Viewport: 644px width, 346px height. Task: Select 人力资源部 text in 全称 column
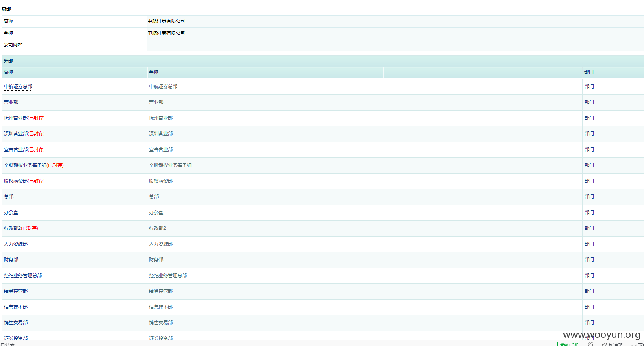pyautogui.click(x=161, y=244)
